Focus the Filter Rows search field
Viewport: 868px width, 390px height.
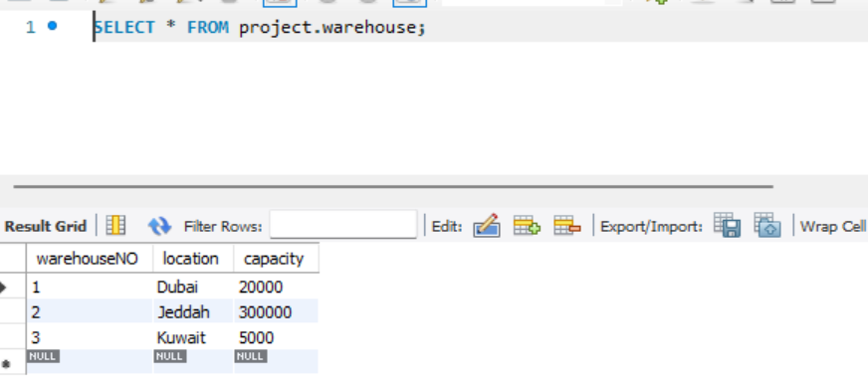click(343, 225)
